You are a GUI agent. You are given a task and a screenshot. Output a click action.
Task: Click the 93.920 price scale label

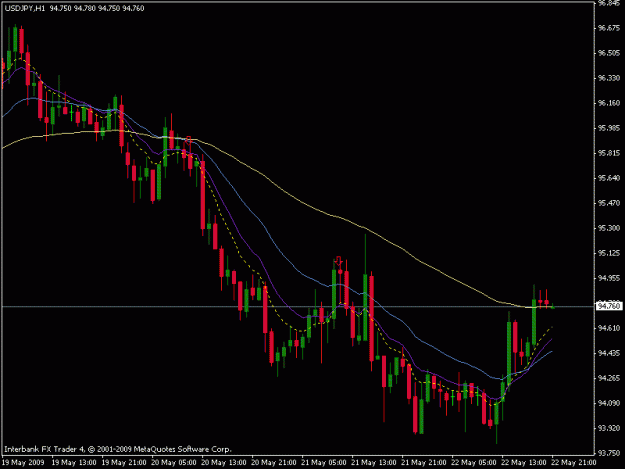609,428
